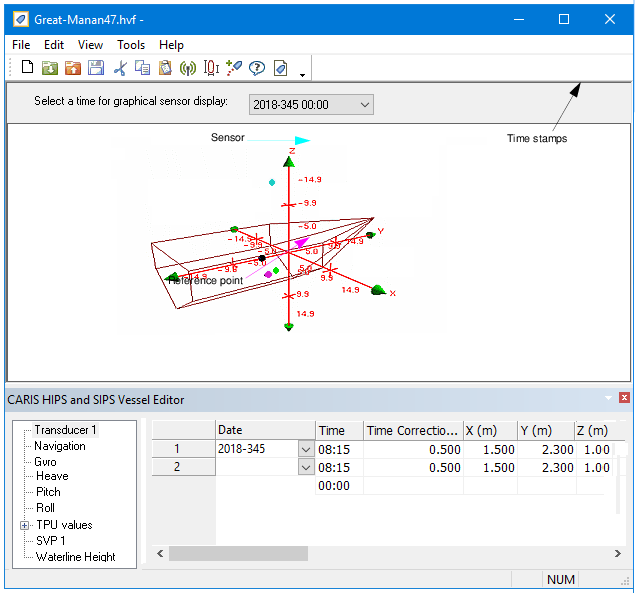
Task: Save the vessel file with floppy icon
Action: click(96, 68)
